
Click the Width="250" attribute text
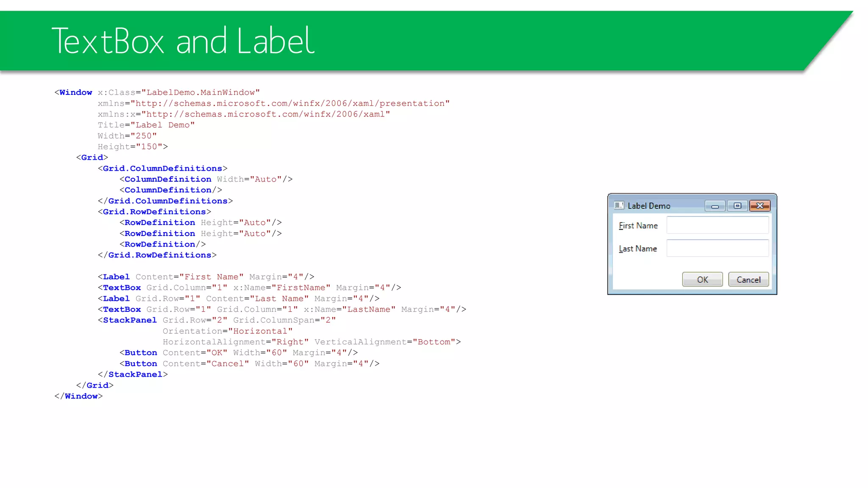point(127,136)
